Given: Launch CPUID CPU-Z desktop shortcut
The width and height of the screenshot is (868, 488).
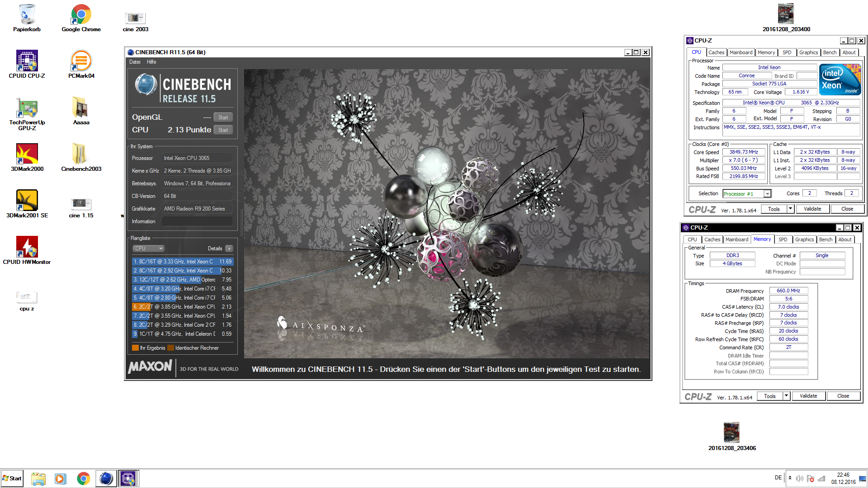Looking at the screenshot, I should [x=27, y=64].
